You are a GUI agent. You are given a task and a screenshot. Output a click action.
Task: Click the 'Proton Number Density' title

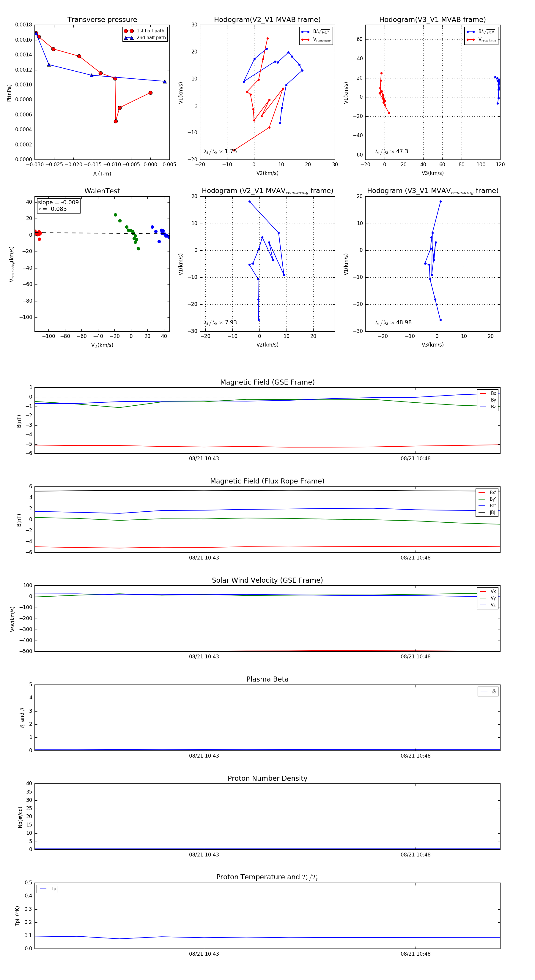click(267, 778)
